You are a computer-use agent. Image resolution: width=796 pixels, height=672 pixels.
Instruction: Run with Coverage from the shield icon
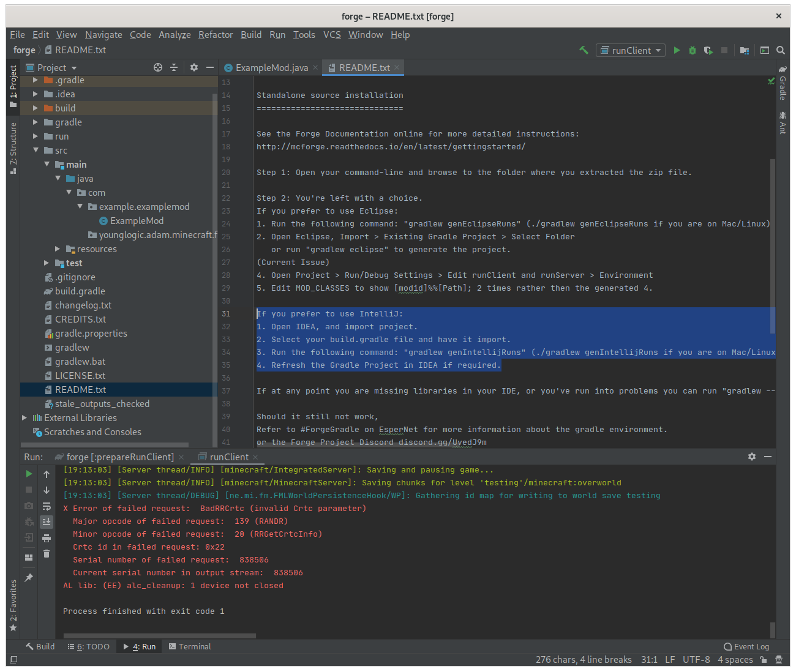(x=708, y=50)
